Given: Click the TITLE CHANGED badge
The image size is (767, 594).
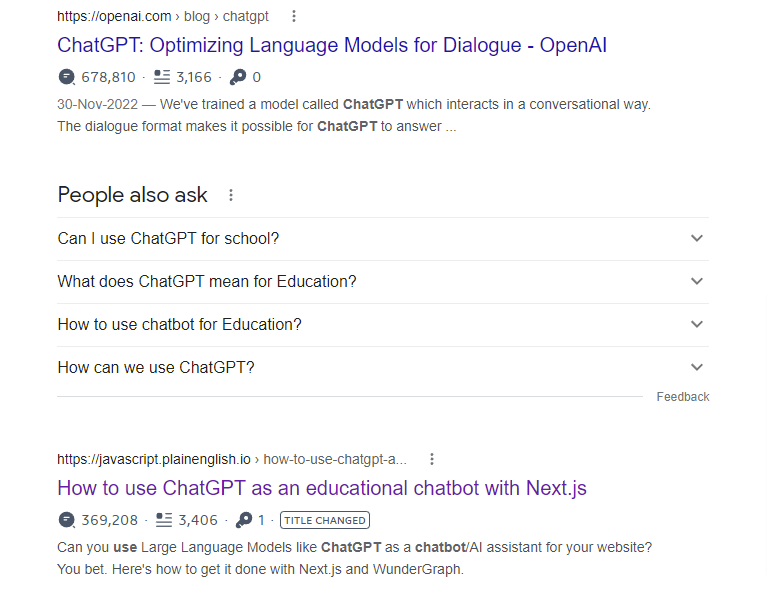Looking at the screenshot, I should [x=325, y=520].
